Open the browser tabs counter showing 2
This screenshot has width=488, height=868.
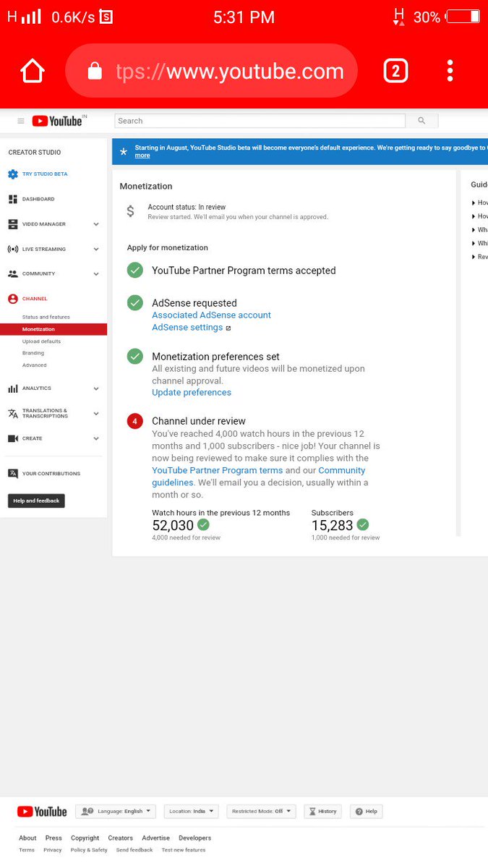pyautogui.click(x=395, y=71)
